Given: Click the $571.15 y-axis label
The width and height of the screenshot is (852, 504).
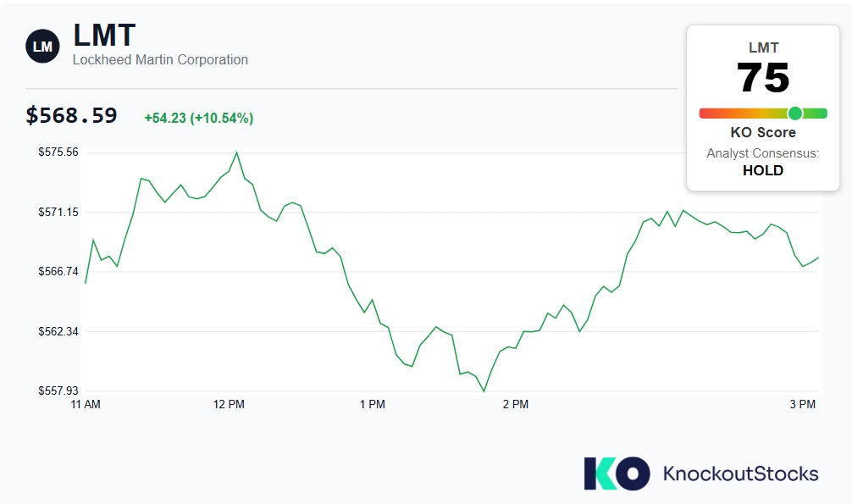Looking at the screenshot, I should [58, 212].
